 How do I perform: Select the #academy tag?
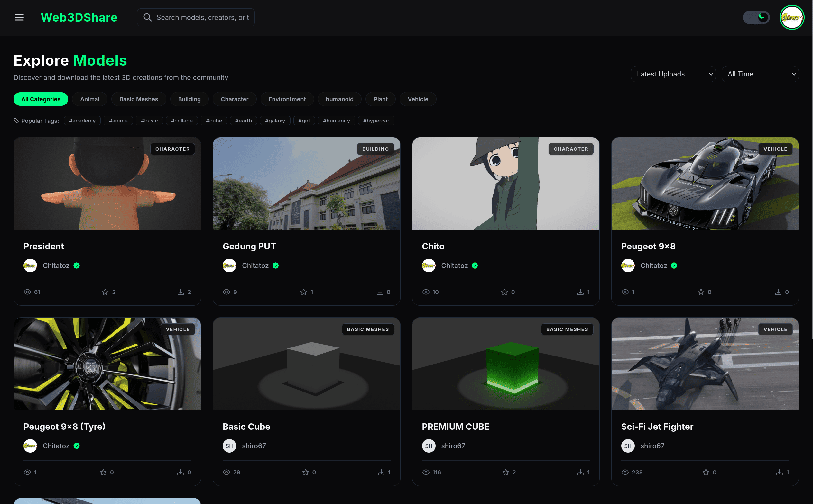pyautogui.click(x=82, y=120)
